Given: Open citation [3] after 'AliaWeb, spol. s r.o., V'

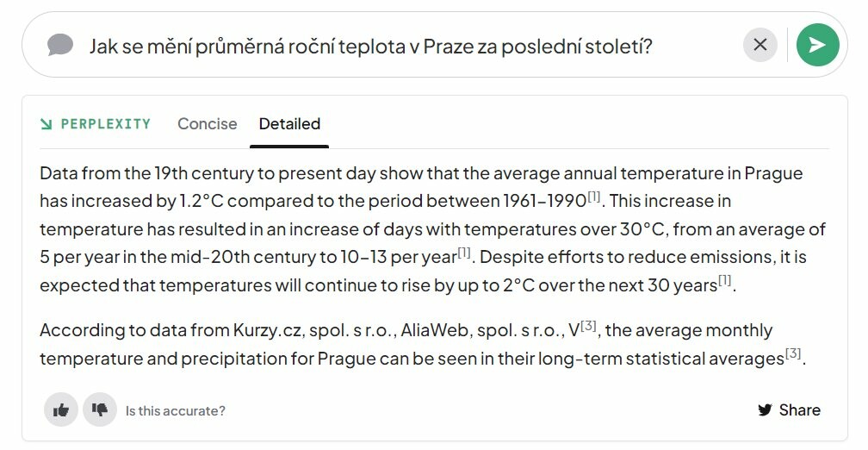Looking at the screenshot, I should click(x=588, y=325).
